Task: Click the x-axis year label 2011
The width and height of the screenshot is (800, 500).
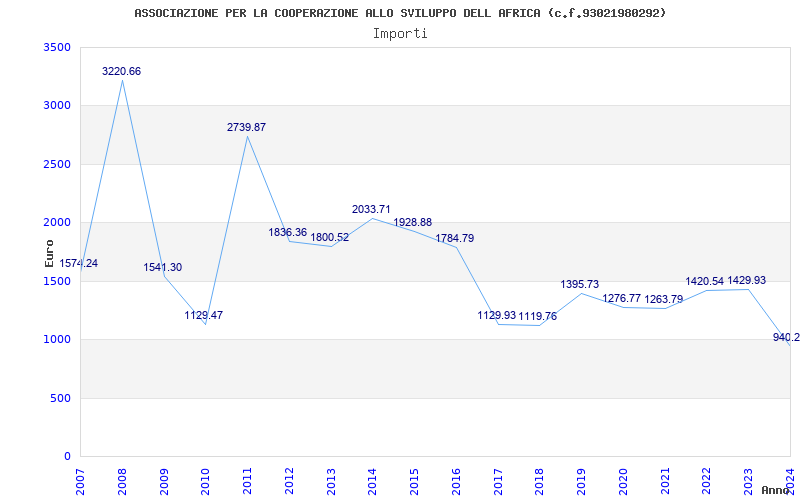Action: (247, 482)
